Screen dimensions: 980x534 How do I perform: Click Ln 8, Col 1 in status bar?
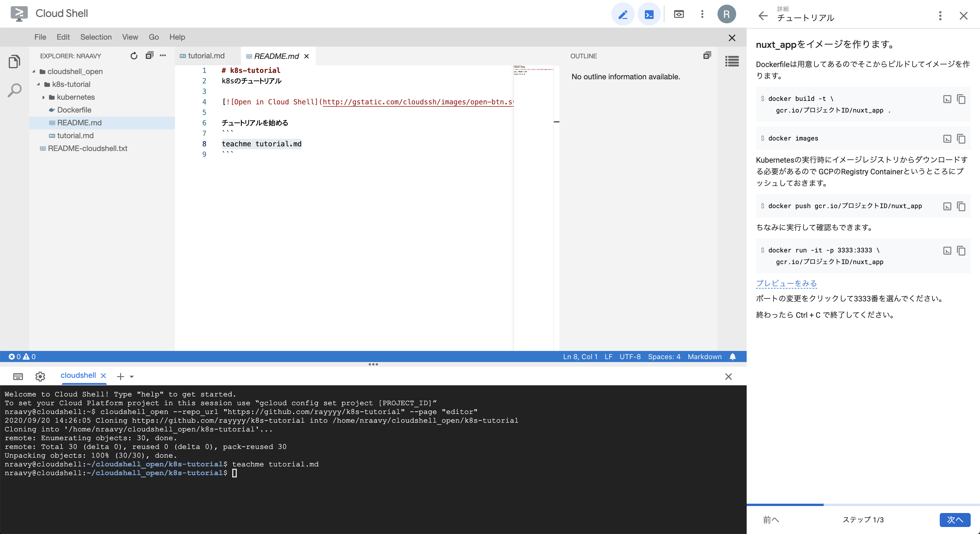[x=580, y=356]
